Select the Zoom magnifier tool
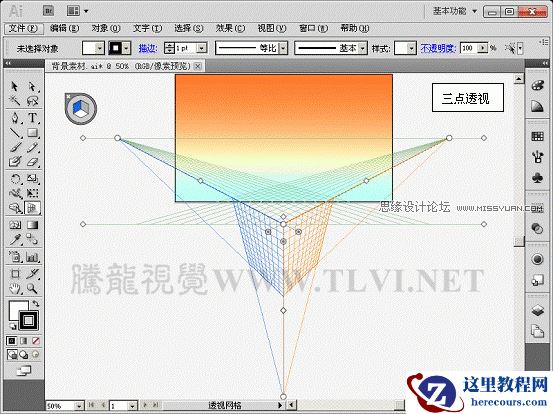The height and width of the screenshot is (414, 553). tap(32, 288)
